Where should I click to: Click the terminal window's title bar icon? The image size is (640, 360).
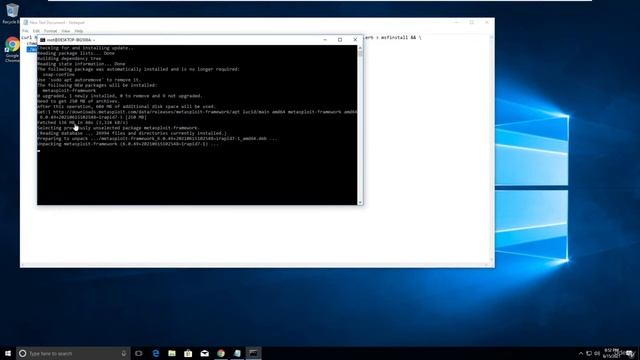42,40
